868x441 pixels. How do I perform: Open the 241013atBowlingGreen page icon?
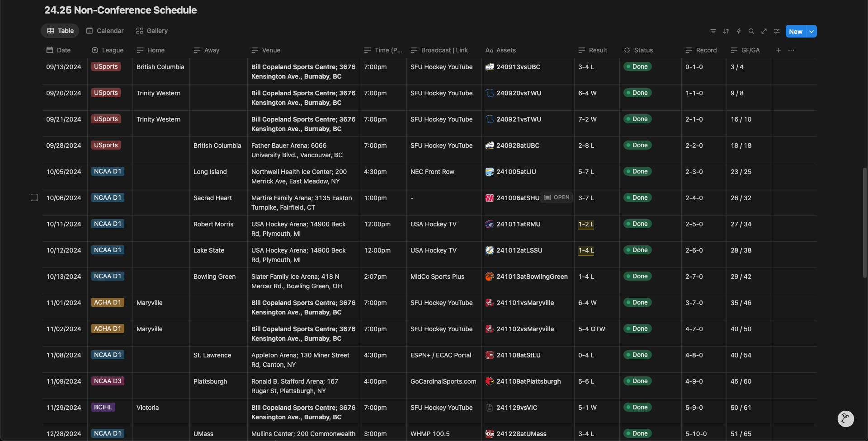coord(489,277)
